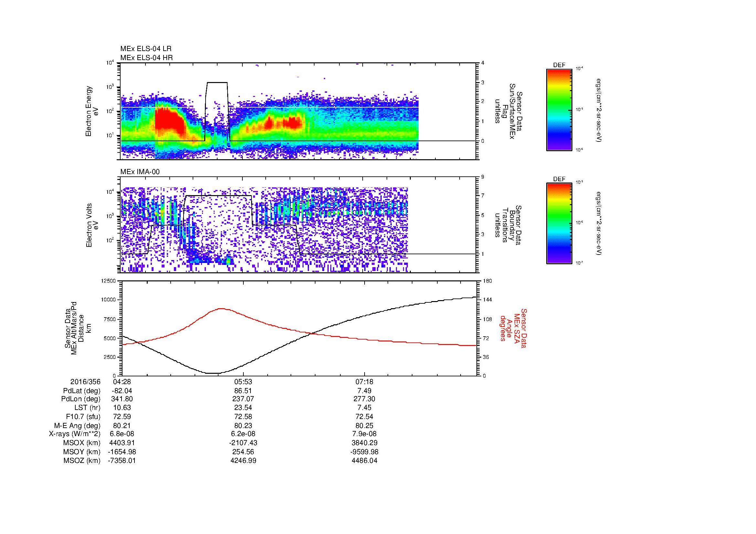Click the PdLon value '341.80'

[x=122, y=399]
